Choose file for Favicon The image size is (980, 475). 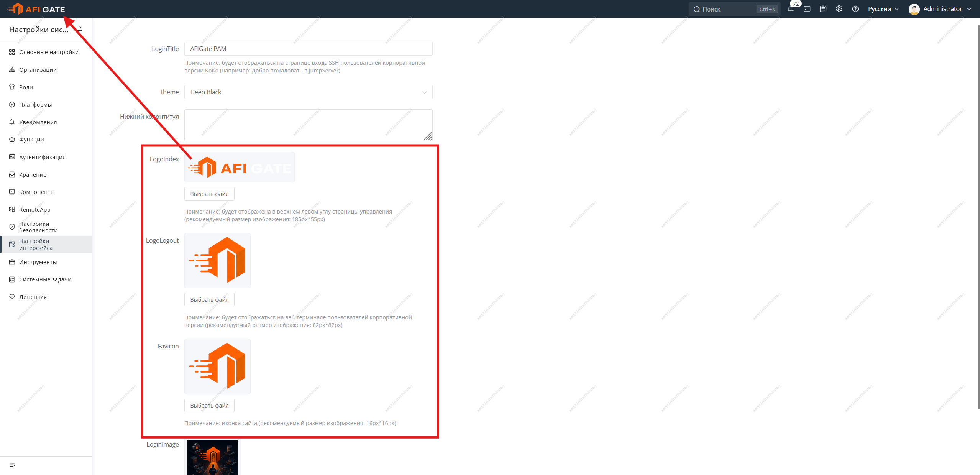tap(209, 406)
